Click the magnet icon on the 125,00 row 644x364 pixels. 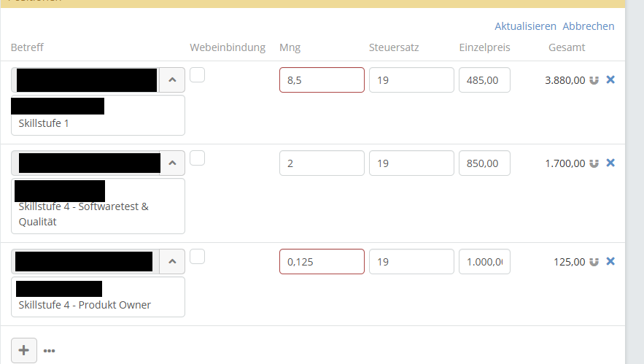[594, 261]
